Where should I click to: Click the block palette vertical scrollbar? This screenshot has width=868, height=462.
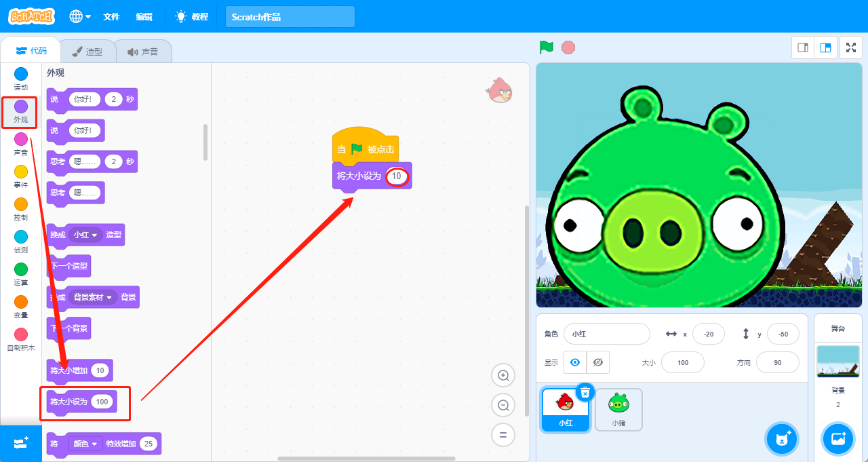click(205, 142)
